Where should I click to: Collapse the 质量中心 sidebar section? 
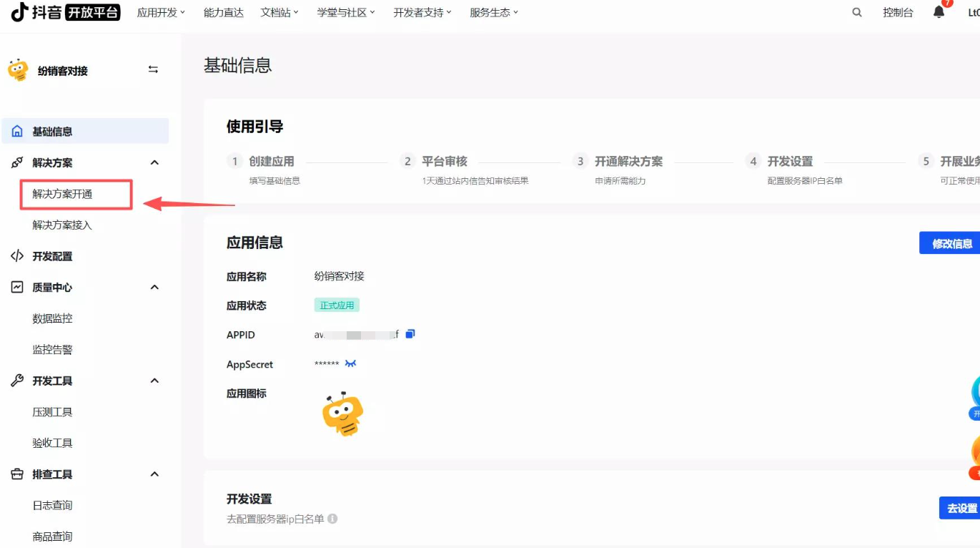coord(154,288)
